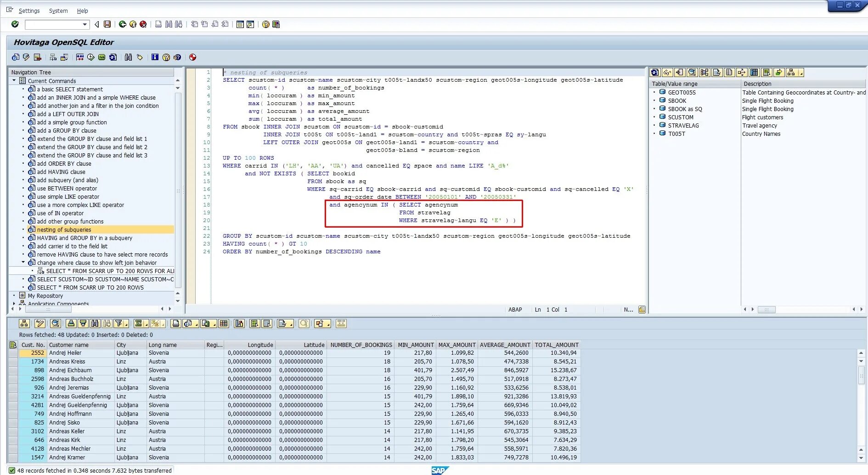
Task: Select 'add HAVING clause' tree item
Action: [x=61, y=172]
